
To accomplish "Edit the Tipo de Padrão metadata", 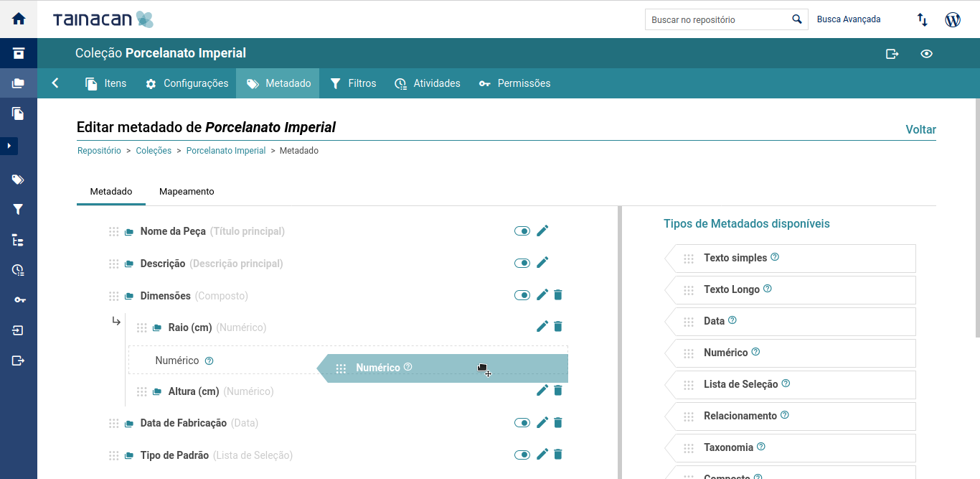I will (542, 454).
